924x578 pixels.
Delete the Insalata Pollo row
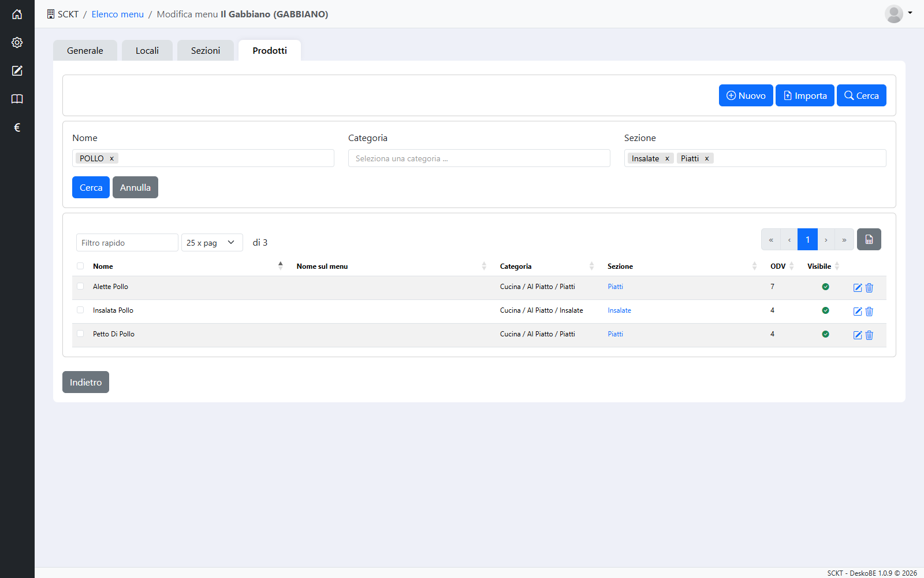[869, 312]
